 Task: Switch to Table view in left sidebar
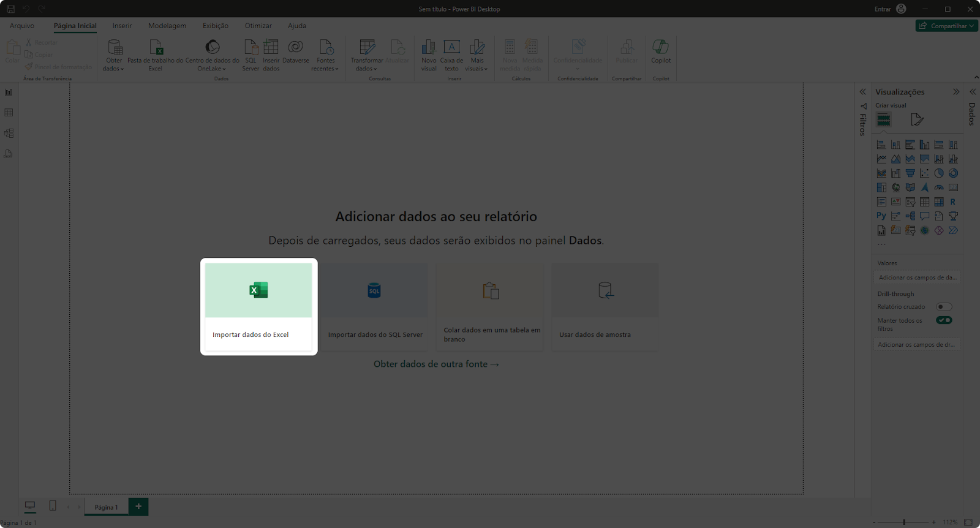click(x=9, y=113)
